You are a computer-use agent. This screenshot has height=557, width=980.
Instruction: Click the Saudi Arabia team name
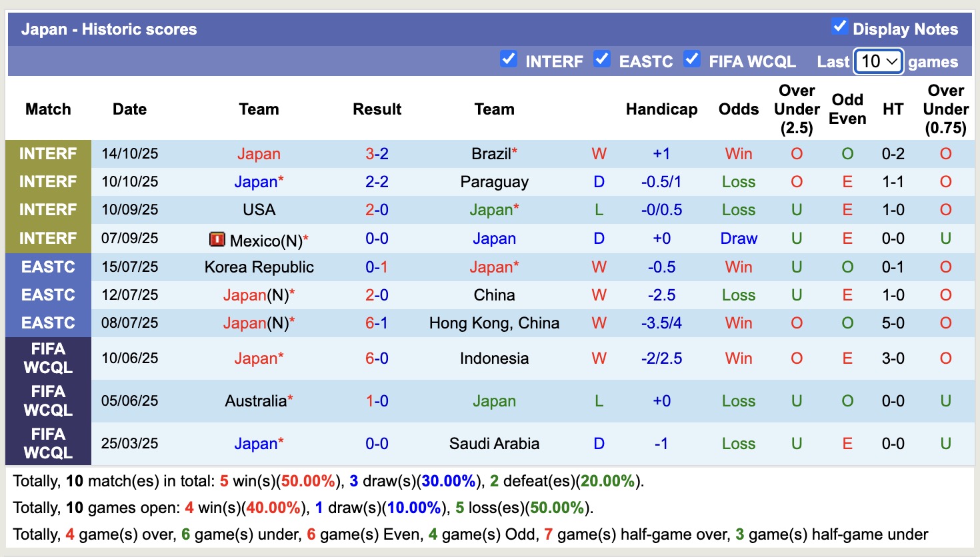tap(494, 444)
